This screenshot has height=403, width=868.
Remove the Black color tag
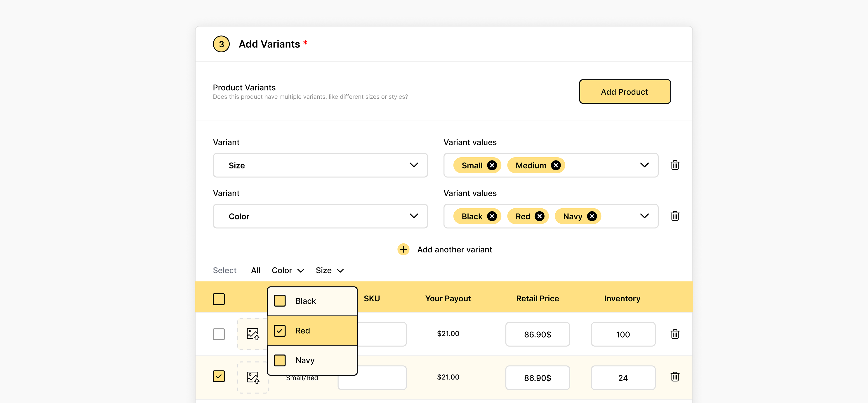coord(492,216)
